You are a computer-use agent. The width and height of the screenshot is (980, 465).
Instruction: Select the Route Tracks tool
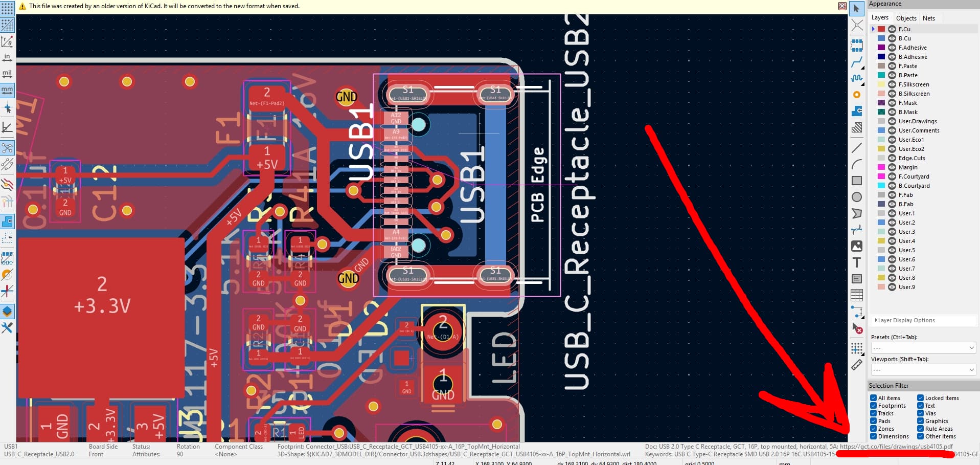pyautogui.click(x=857, y=62)
